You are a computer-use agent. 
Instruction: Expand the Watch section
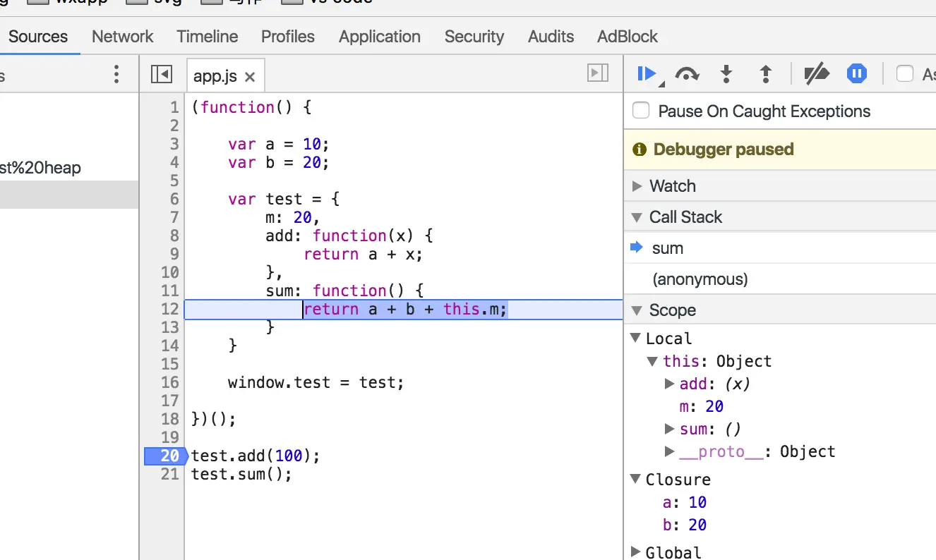click(637, 186)
